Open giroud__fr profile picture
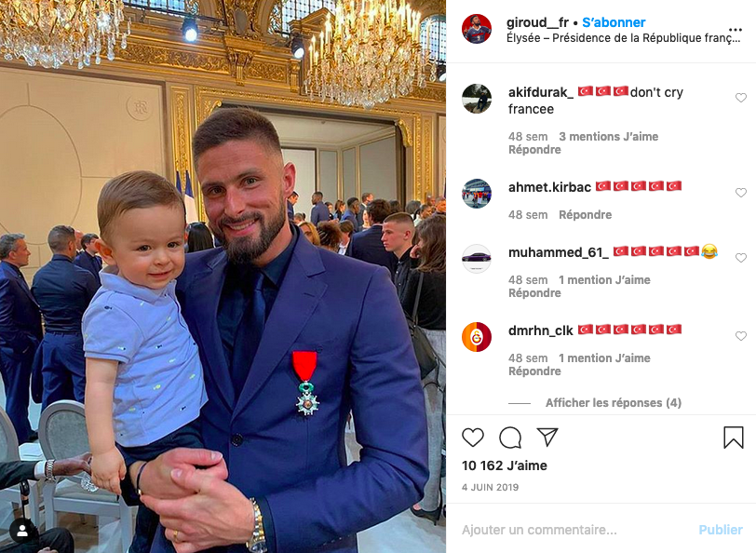The image size is (756, 553). coord(477,29)
